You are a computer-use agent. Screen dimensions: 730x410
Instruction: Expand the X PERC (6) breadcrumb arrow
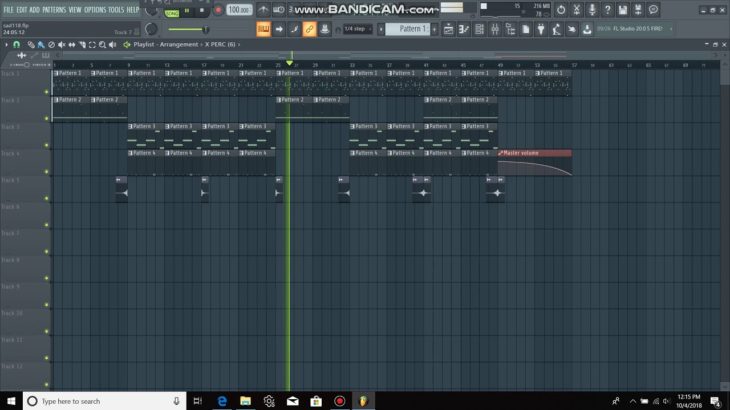[239, 45]
